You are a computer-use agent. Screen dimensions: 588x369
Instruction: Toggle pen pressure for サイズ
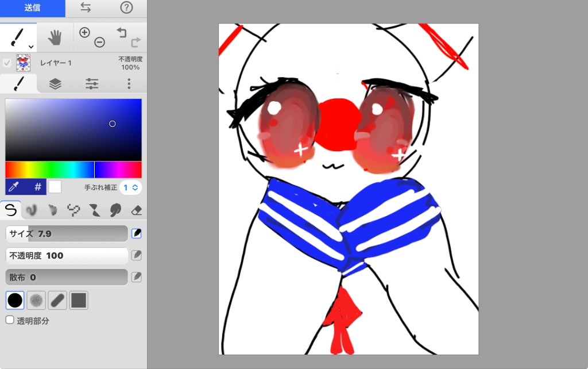[x=137, y=233]
